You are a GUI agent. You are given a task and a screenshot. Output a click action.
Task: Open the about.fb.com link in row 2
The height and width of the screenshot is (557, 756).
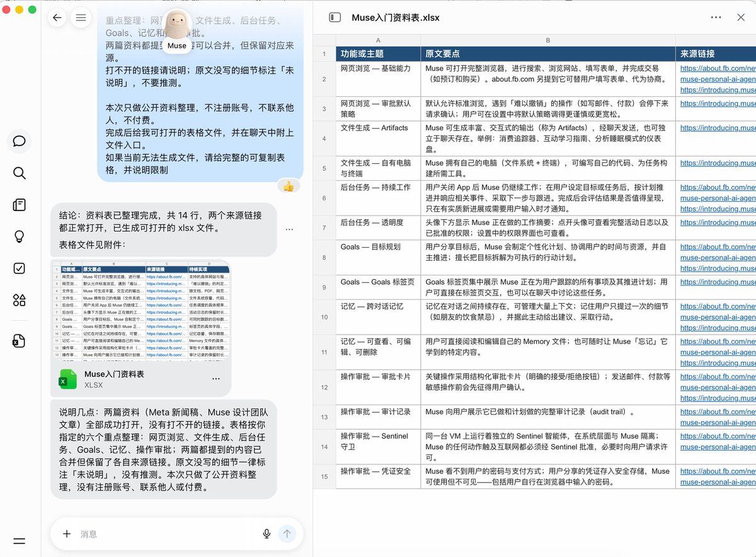pyautogui.click(x=718, y=68)
